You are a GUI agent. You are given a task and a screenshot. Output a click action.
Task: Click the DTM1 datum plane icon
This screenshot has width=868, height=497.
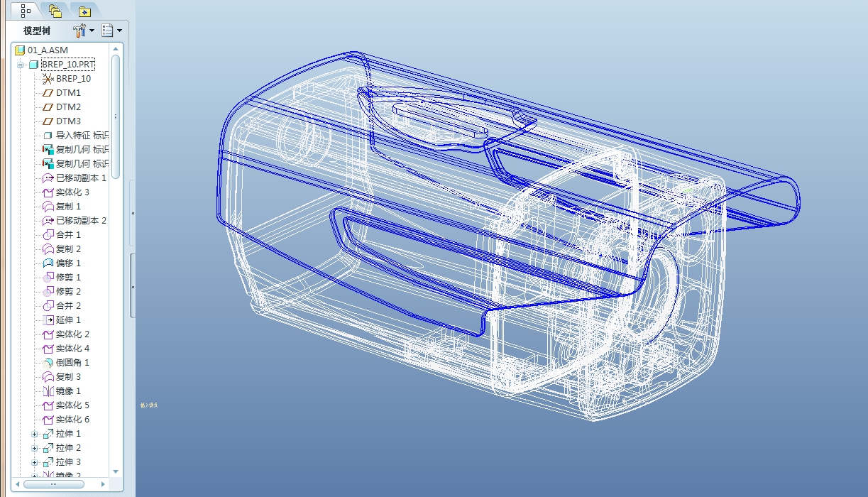click(x=48, y=93)
